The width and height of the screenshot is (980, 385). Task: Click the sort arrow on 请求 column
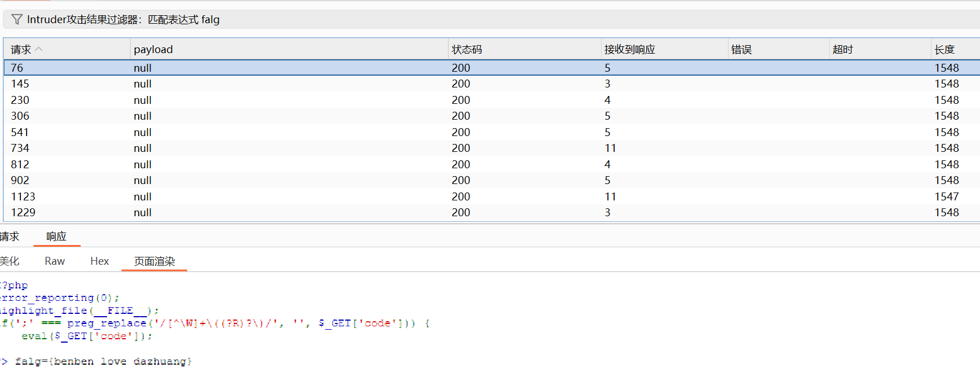coord(39,50)
